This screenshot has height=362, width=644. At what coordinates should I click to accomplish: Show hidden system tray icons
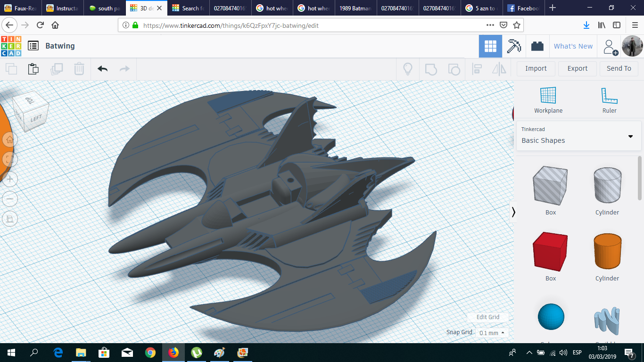click(529, 353)
